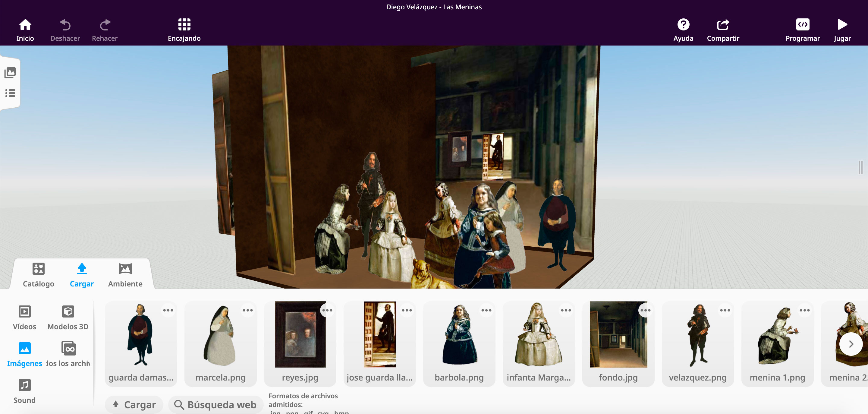Open options menu for jose guarda
The width and height of the screenshot is (868, 414).
pyautogui.click(x=406, y=310)
